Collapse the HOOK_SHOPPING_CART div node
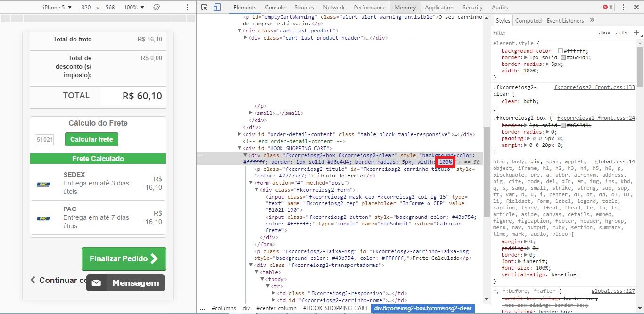This screenshot has height=314, width=644. point(240,148)
